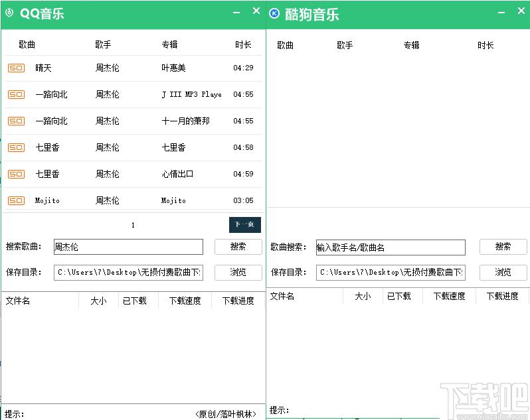Click duration 04:29
Screen dimensions: 530x420
pyautogui.click(x=243, y=68)
